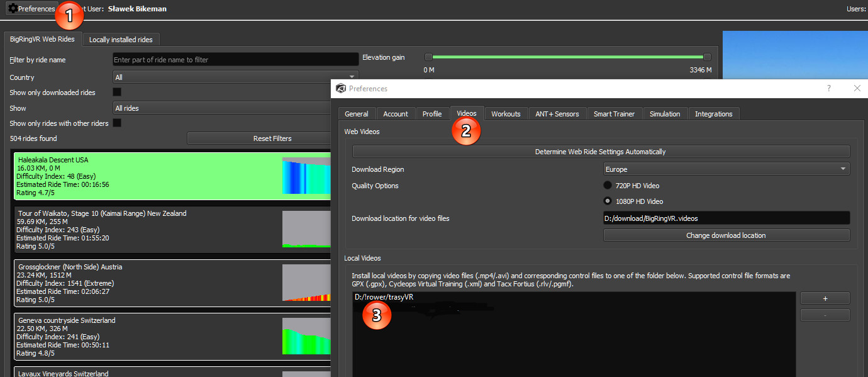This screenshot has height=377, width=868.
Task: Open the Show all rides dropdown
Action: point(222,108)
